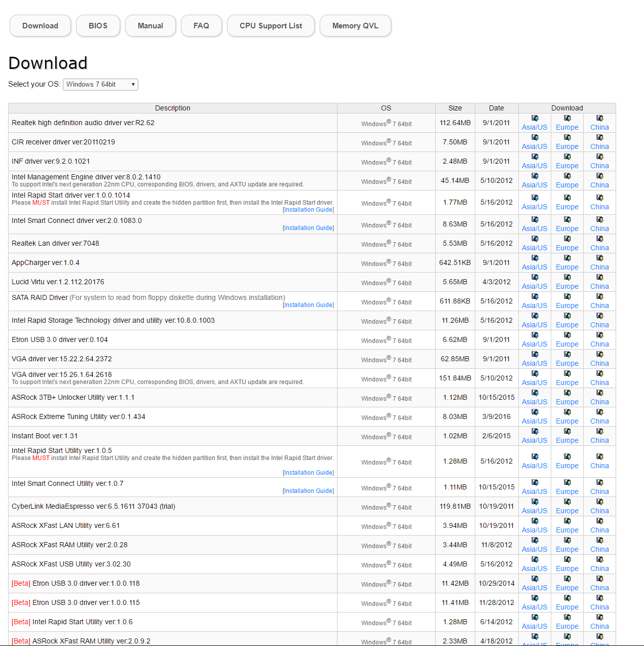Click the China link for Instant Boot
Screen dimensions: 644x646
pos(599,440)
